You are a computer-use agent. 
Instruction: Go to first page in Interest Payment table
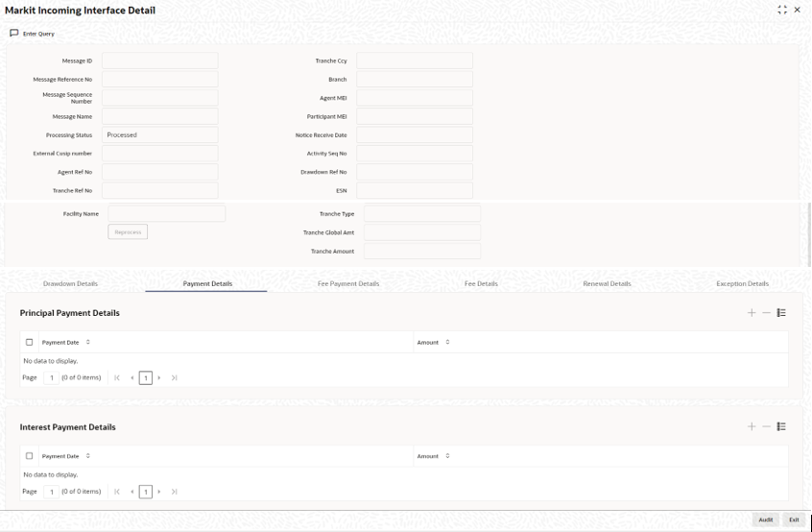(x=117, y=492)
